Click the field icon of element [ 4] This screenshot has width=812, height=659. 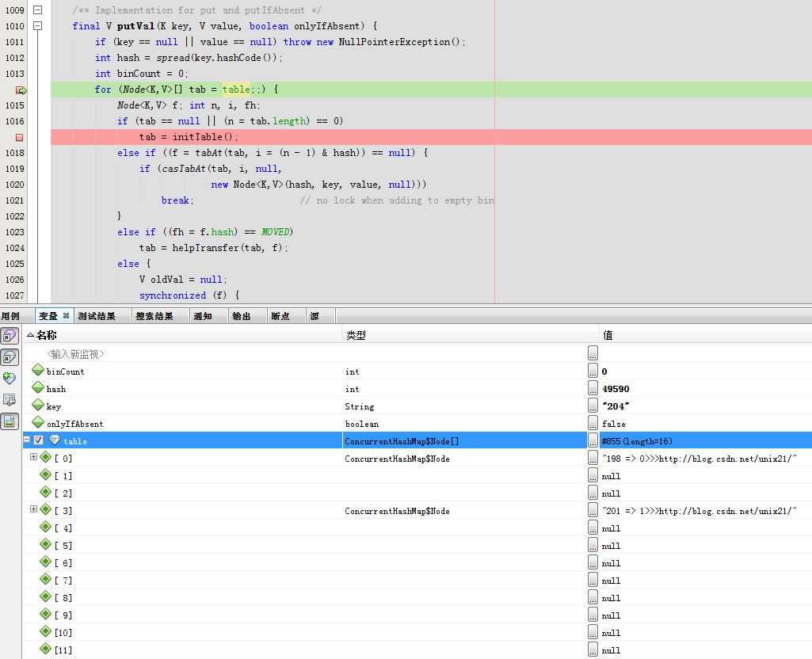[x=46, y=527]
